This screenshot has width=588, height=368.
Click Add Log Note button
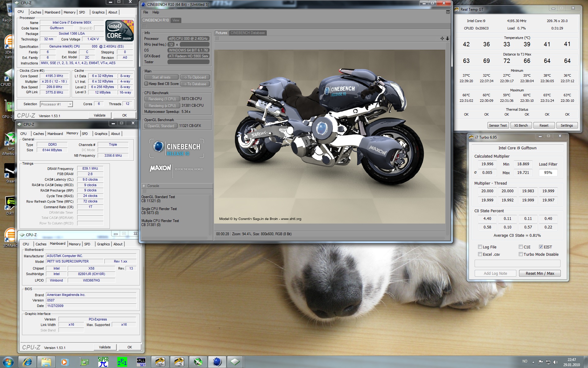[495, 274]
